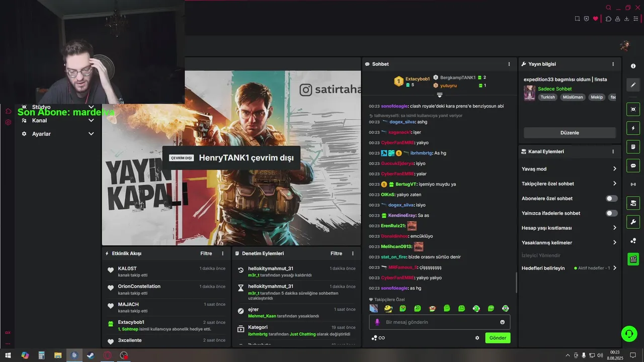The height and width of the screenshot is (362, 644).
Task: Click the pencil edit icon in right rail
Action: click(x=633, y=84)
